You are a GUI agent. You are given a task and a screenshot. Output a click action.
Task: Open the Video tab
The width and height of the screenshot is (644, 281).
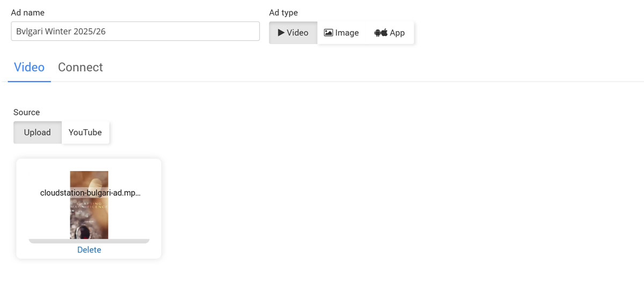[29, 68]
